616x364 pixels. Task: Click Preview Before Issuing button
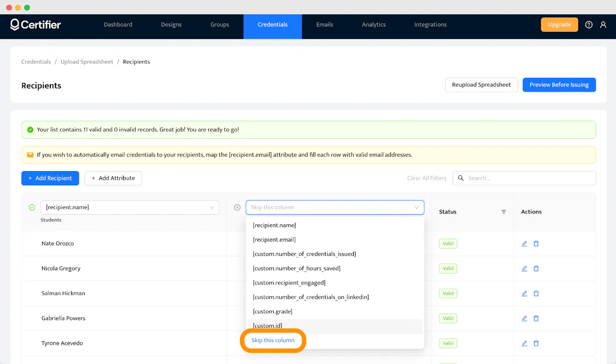point(559,85)
